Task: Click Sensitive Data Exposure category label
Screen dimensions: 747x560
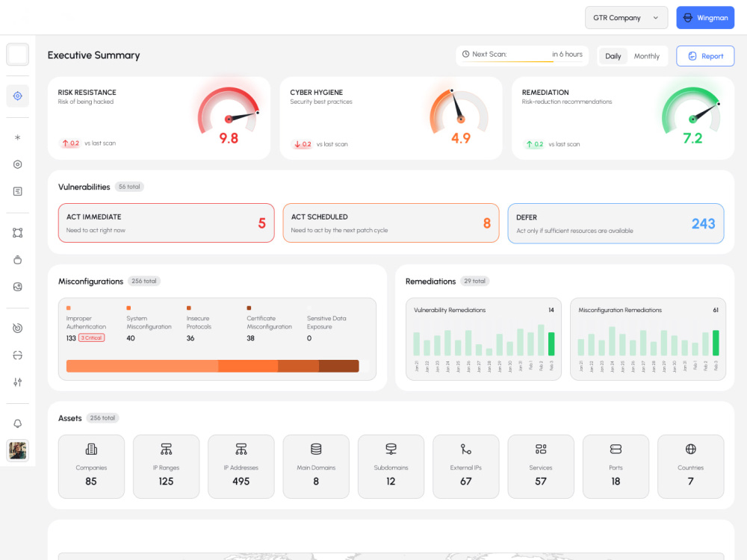Action: click(327, 323)
